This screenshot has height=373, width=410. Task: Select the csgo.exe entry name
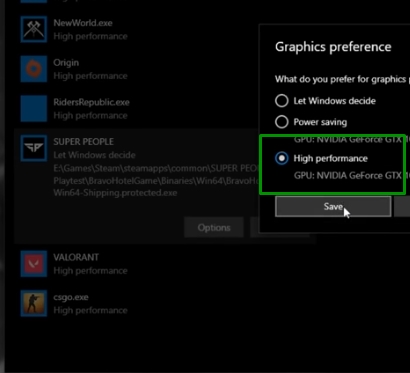coord(71,297)
